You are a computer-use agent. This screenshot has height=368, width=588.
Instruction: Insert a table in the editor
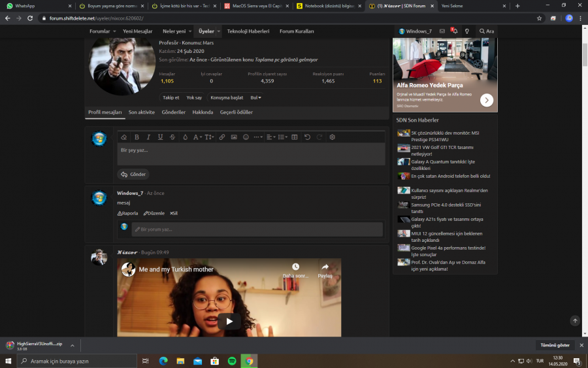(x=295, y=137)
